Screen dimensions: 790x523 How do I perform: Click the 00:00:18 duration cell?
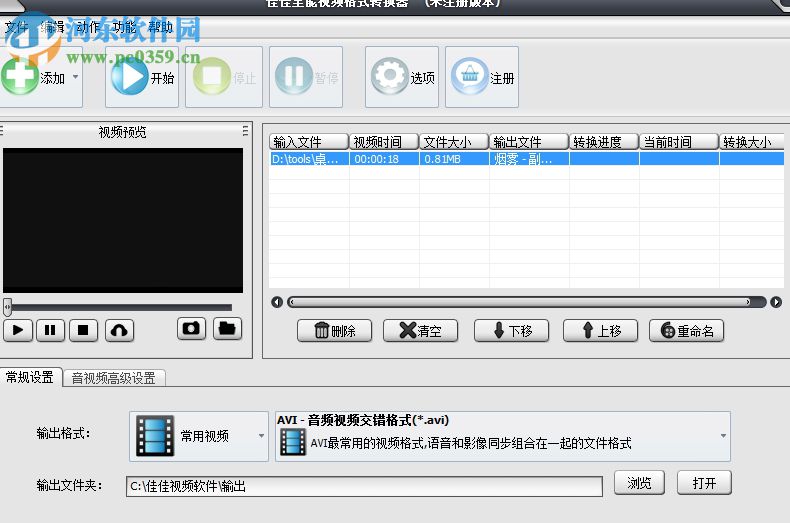click(x=384, y=159)
